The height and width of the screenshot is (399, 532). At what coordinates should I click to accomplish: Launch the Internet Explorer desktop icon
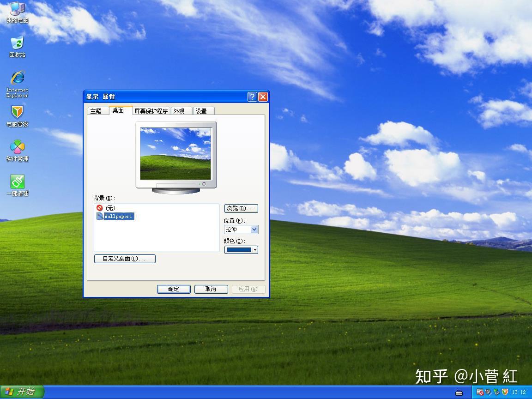click(17, 84)
